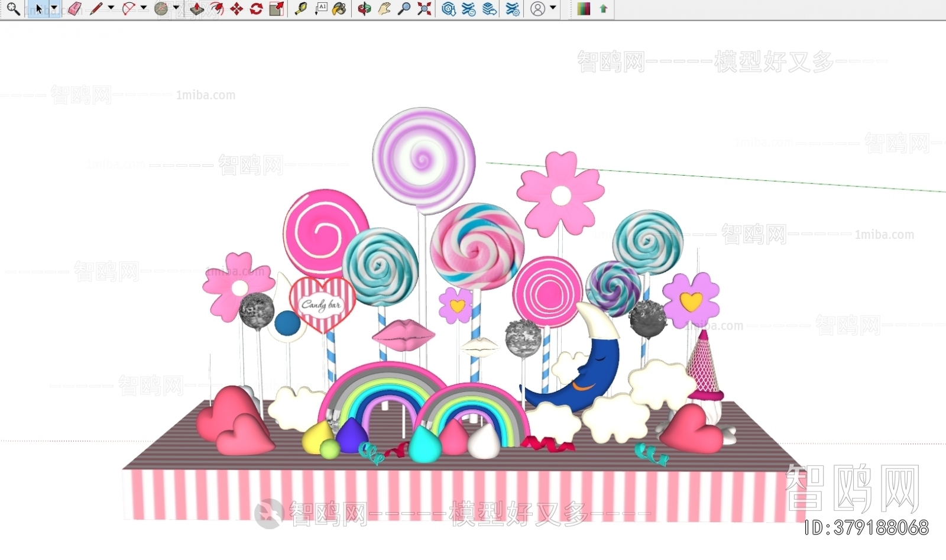Click the Send to LayOut icon
Viewport: 946px width, 560px height.
[x=490, y=9]
